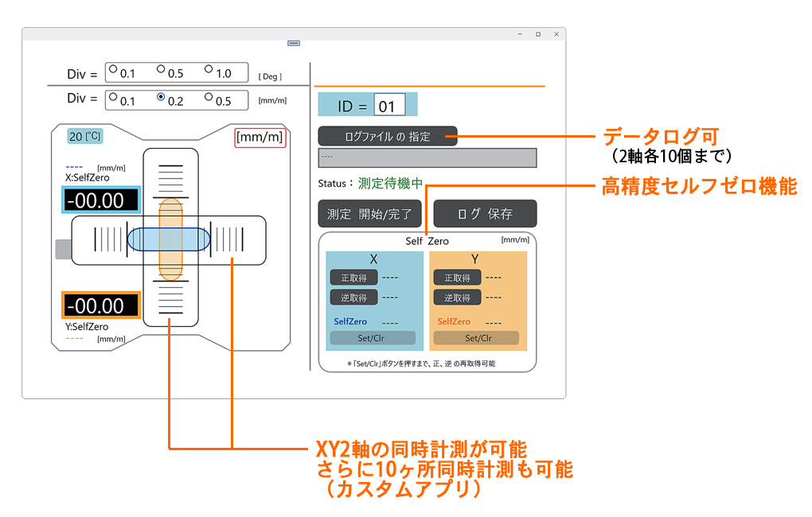Click 正取得 in the X panel
This screenshot has height=517, width=812.
[353, 278]
